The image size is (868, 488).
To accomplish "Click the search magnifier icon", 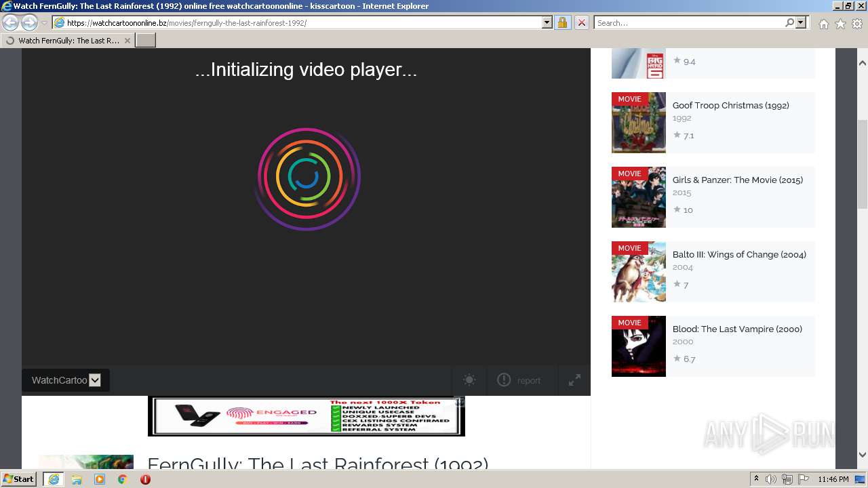I will 789,22.
